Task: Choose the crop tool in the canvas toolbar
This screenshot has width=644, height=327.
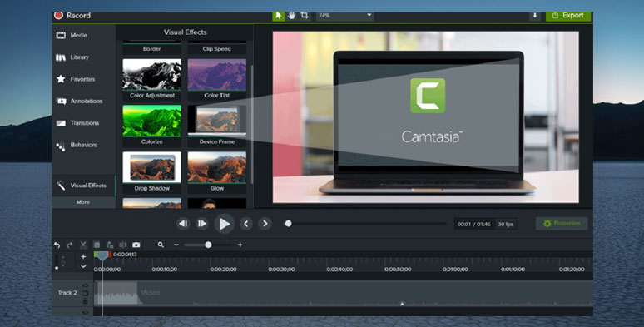Action: [x=305, y=16]
